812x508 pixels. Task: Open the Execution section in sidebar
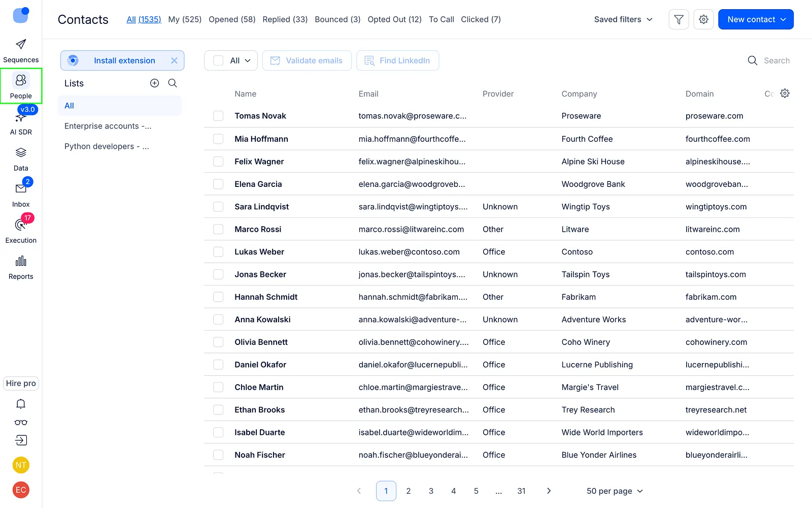(21, 231)
